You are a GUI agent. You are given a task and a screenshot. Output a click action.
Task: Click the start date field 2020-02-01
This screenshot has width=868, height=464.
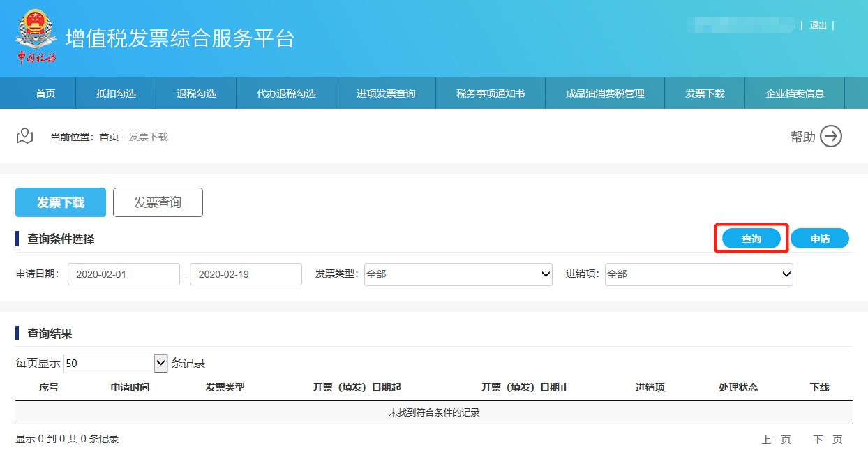pyautogui.click(x=124, y=274)
